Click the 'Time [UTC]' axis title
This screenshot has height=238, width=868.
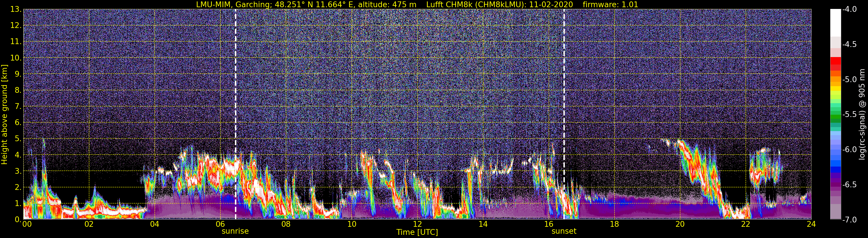pos(417,232)
